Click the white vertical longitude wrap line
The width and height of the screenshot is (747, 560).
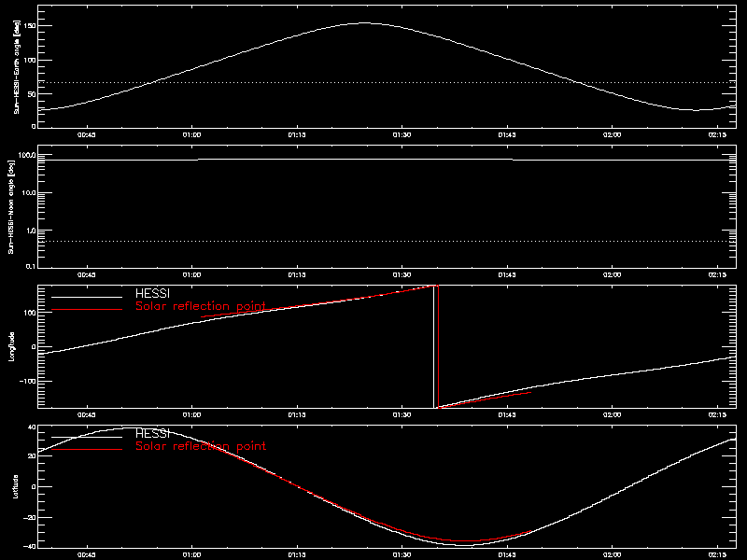(x=433, y=346)
